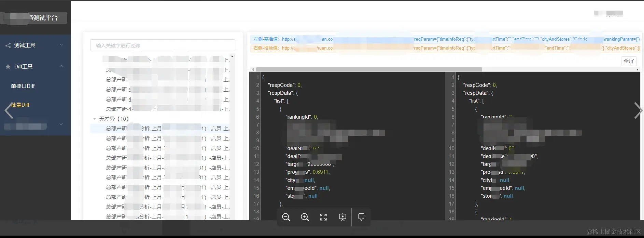Click the share icon beside 测试工具
644x238 pixels.
(8, 45)
